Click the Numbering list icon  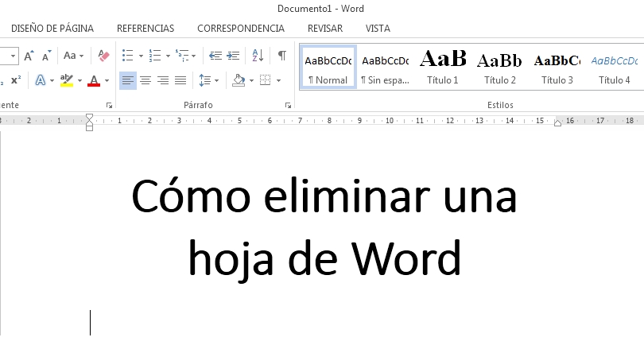155,56
